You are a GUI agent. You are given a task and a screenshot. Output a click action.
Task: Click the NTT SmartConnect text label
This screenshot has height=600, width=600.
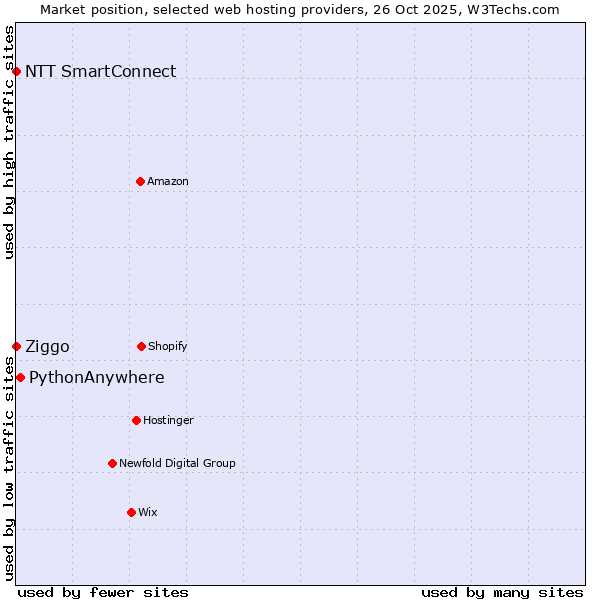pos(100,71)
